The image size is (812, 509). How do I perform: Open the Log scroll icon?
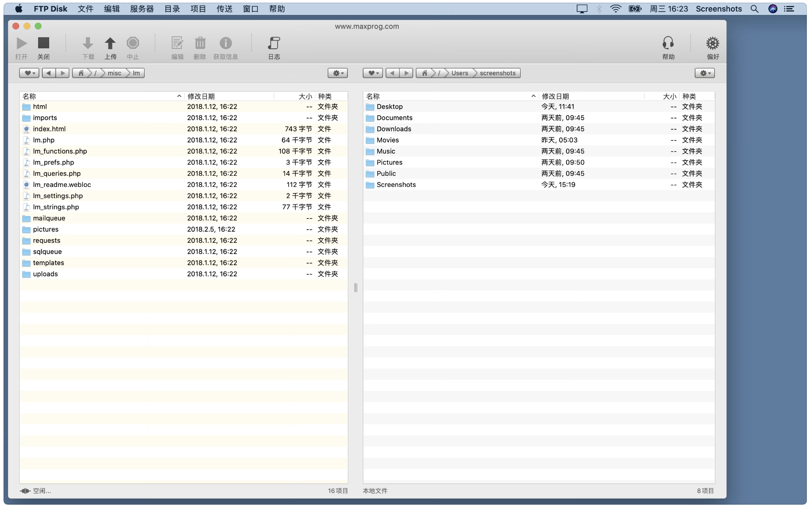274,43
